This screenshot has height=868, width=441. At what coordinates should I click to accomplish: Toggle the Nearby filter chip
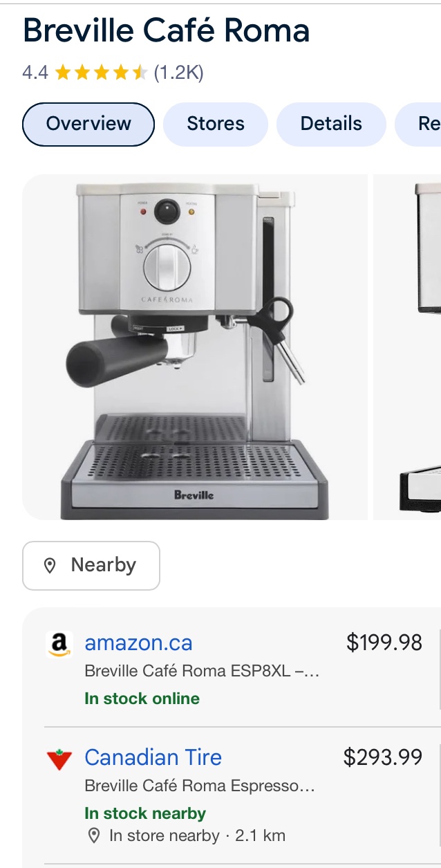[x=91, y=566]
